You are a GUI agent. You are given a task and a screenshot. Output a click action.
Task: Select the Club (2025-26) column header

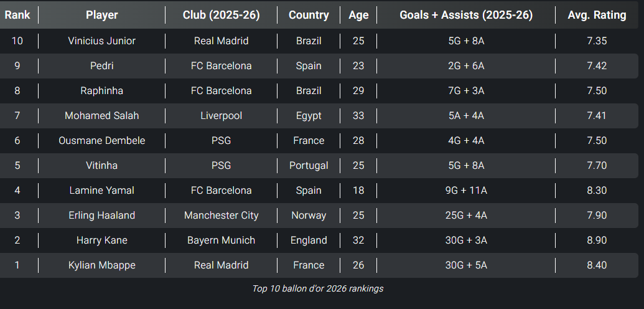coord(221,15)
